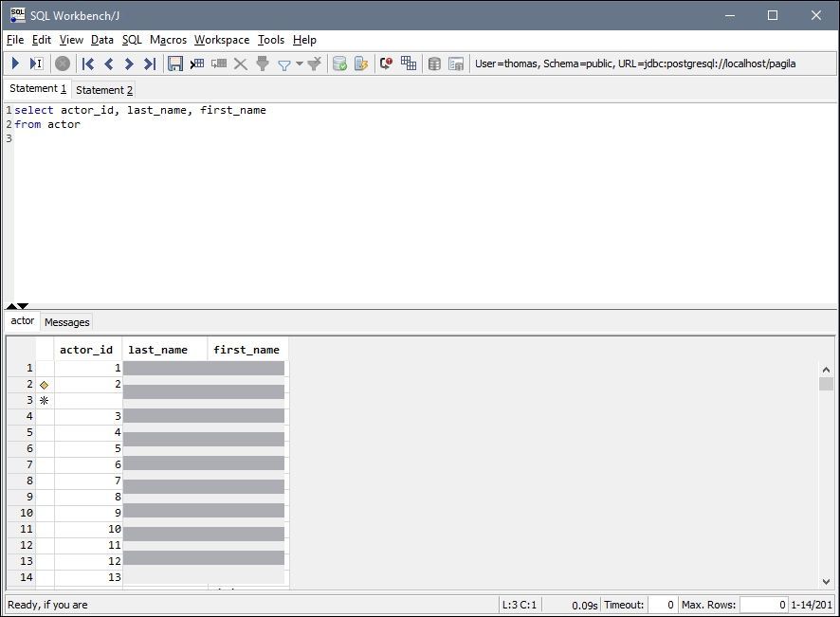Click the delete row X icon

[x=241, y=64]
